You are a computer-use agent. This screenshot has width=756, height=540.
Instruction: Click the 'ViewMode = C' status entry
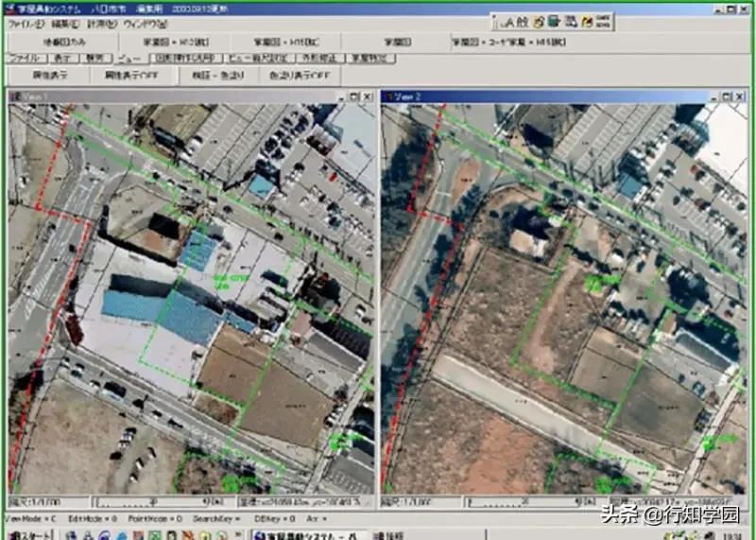[32, 519]
